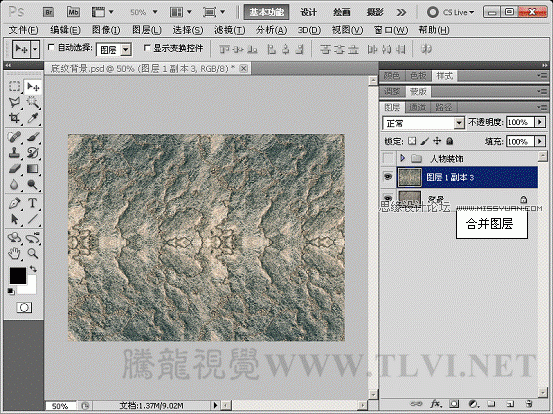Select the Brush tool
The width and height of the screenshot is (553, 414).
[33, 137]
